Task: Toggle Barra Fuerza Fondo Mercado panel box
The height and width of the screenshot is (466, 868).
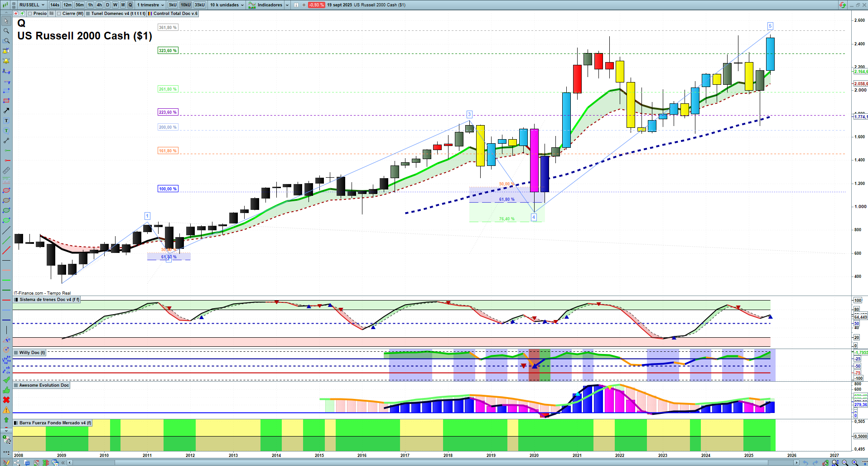Action: point(16,423)
